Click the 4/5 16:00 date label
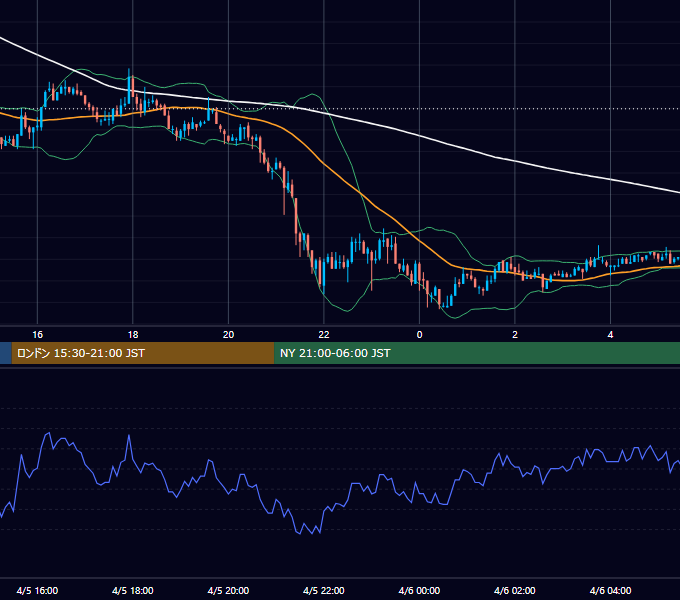 (37, 590)
